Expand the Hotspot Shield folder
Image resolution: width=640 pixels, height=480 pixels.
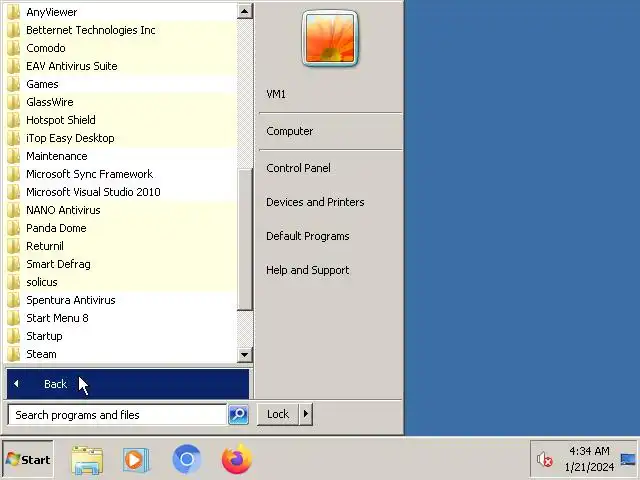point(121,120)
